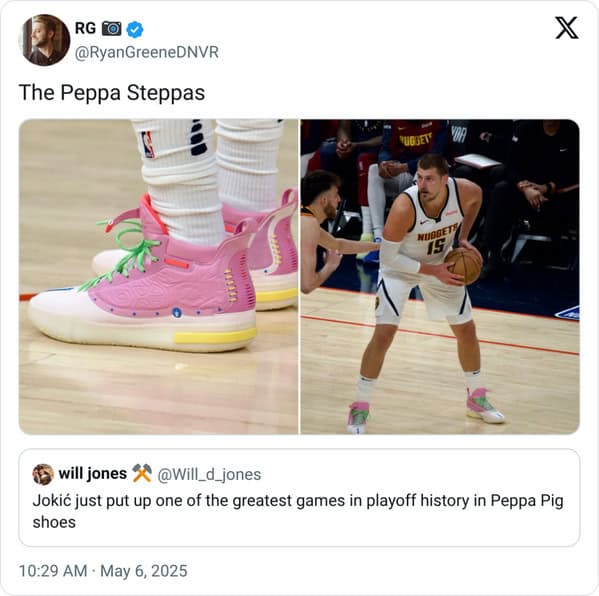Open the pink shoes close-up photo
Screen dimensions: 599x596
coord(159,277)
